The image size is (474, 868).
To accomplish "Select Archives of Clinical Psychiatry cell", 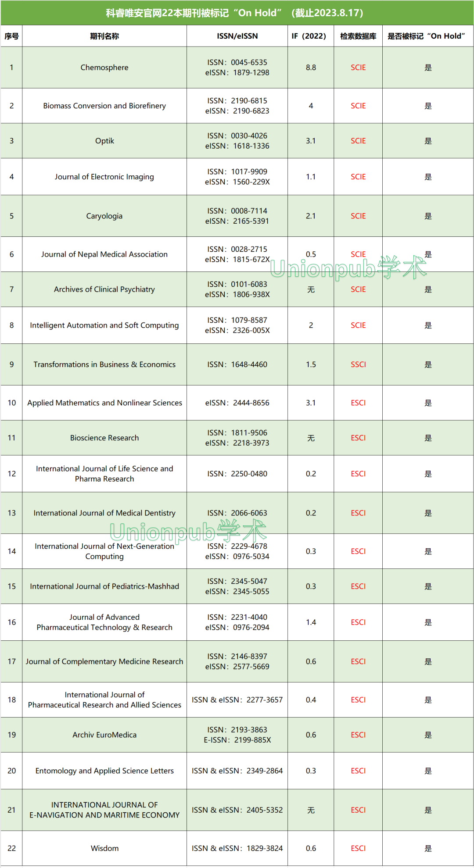I will 104,289.
